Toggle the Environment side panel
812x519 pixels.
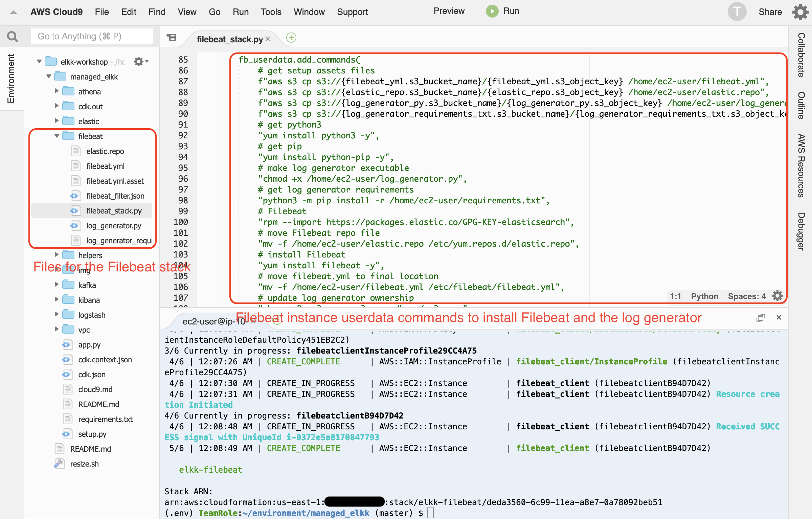(11, 78)
